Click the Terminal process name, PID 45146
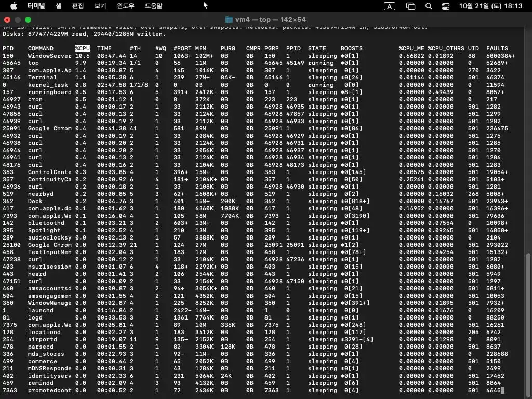532x399 pixels. pos(43,77)
